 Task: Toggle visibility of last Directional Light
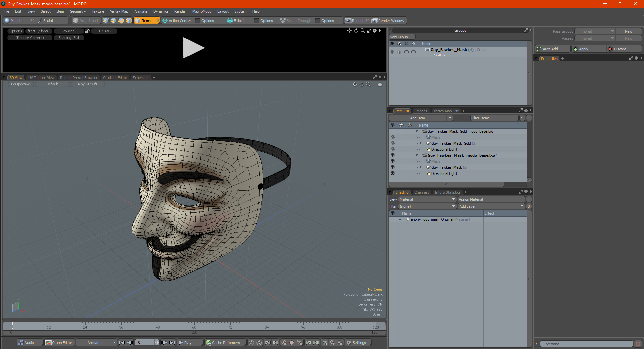tap(392, 173)
